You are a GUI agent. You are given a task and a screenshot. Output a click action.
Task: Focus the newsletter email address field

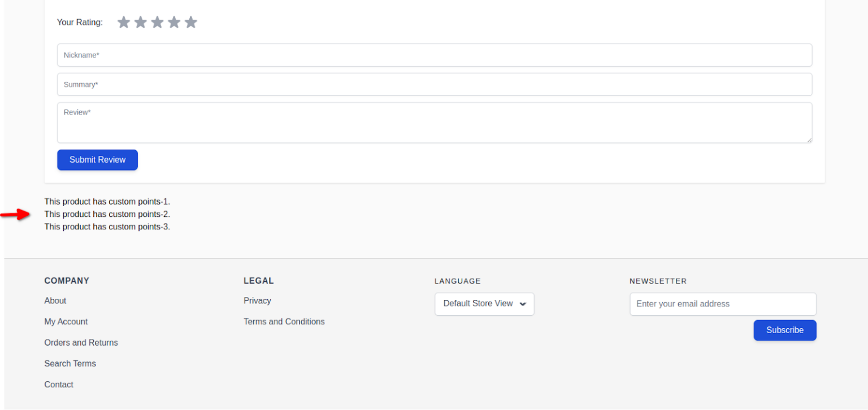tap(722, 304)
